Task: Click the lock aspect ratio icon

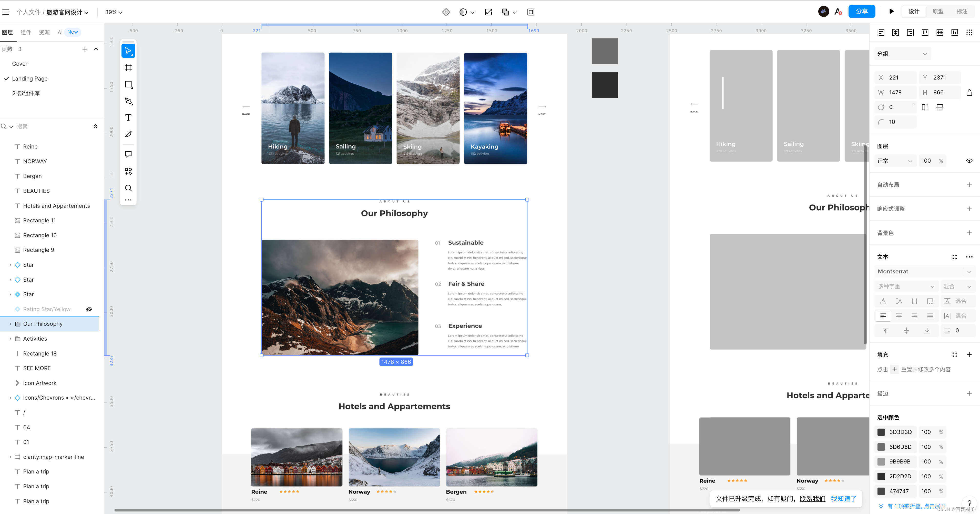Action: [x=969, y=93]
